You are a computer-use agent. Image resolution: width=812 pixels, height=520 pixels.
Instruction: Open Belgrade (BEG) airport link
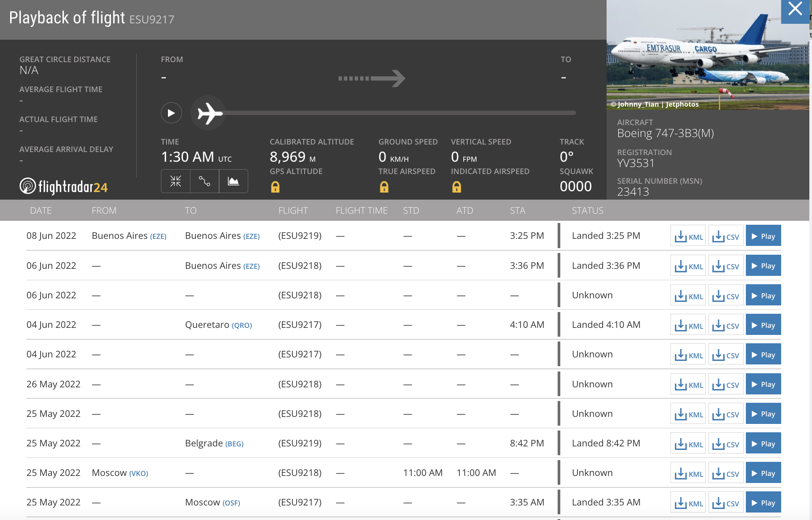coord(234,444)
